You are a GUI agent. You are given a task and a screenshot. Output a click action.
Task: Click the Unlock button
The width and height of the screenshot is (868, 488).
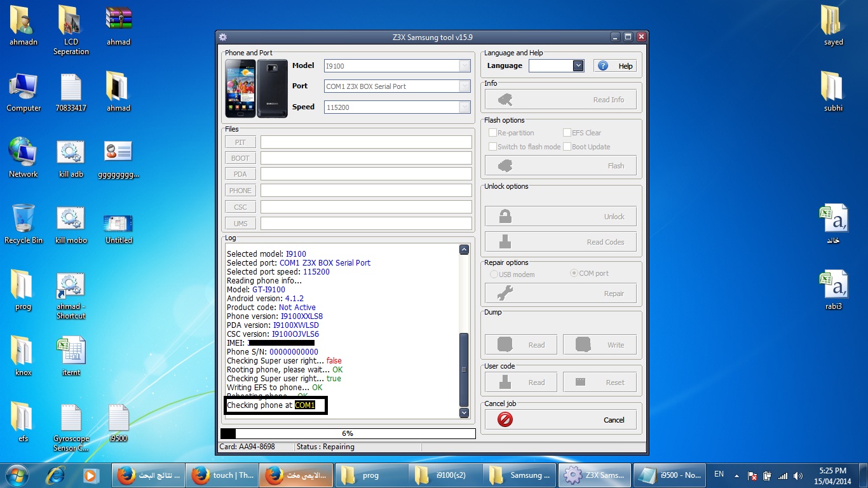click(x=560, y=216)
